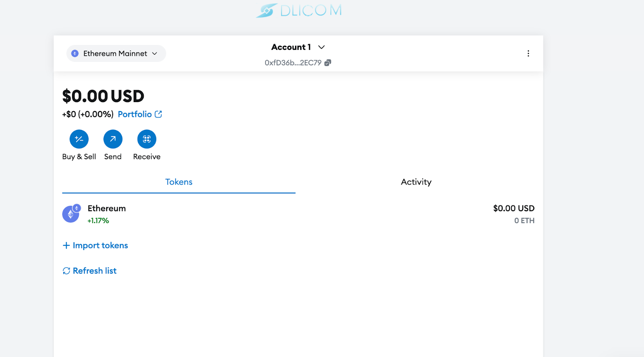The width and height of the screenshot is (644, 357).
Task: Click the Refresh list link text
Action: (x=95, y=271)
